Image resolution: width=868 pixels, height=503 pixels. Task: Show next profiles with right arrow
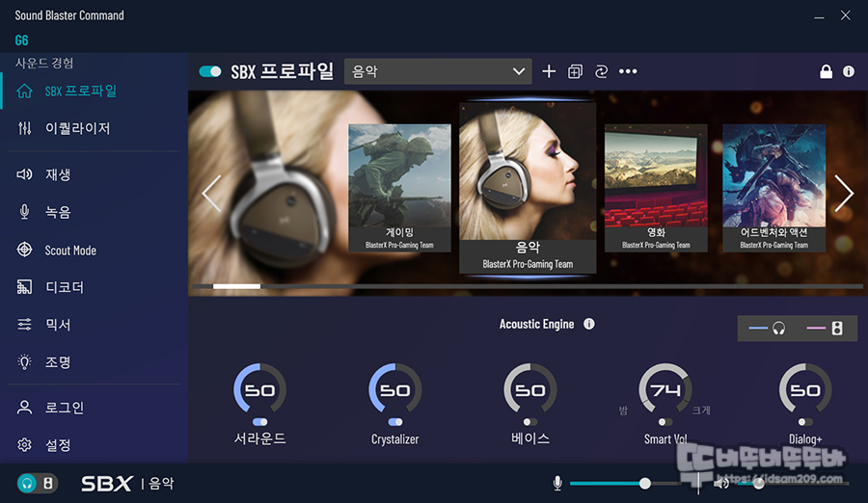(x=844, y=193)
